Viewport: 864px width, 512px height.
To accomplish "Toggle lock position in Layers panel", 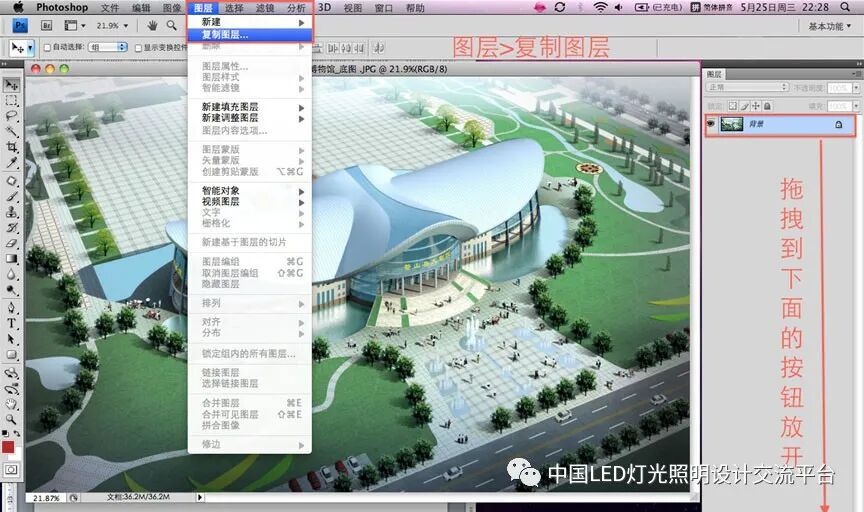I will coord(755,106).
